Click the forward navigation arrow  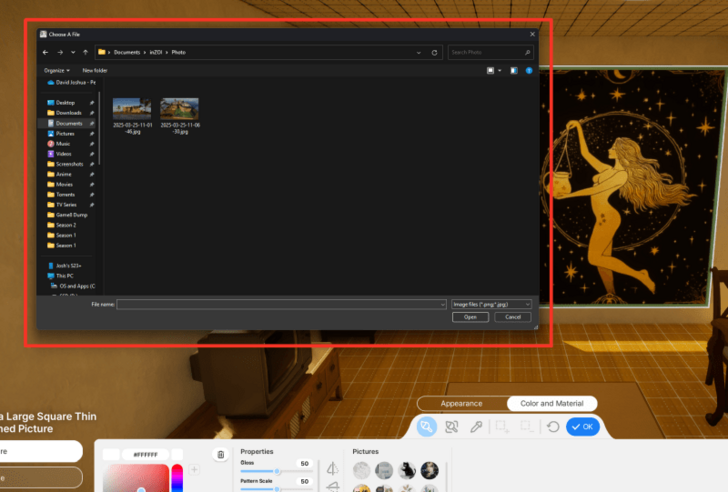(60, 52)
